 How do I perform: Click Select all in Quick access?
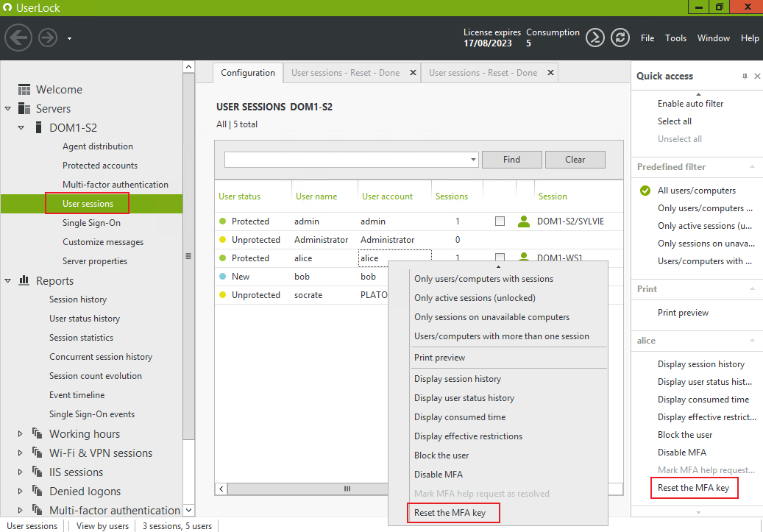675,121
